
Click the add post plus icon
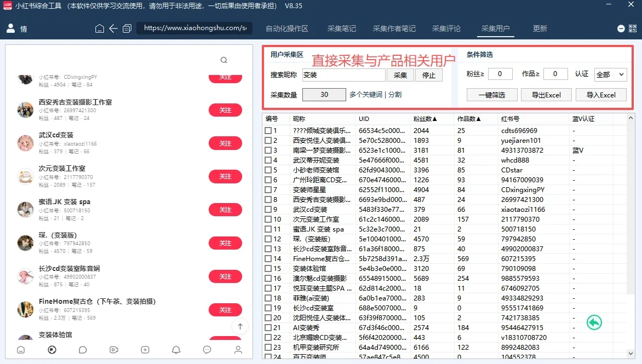[x=145, y=350]
